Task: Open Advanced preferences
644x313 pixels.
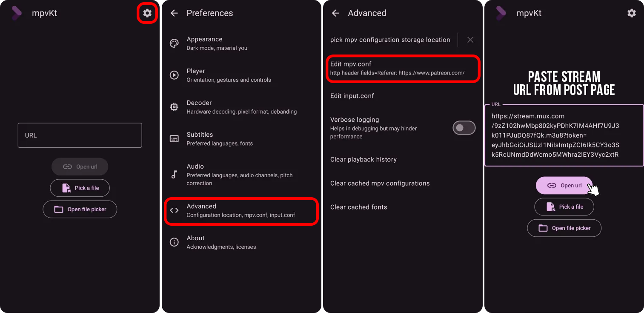Action: (241, 210)
